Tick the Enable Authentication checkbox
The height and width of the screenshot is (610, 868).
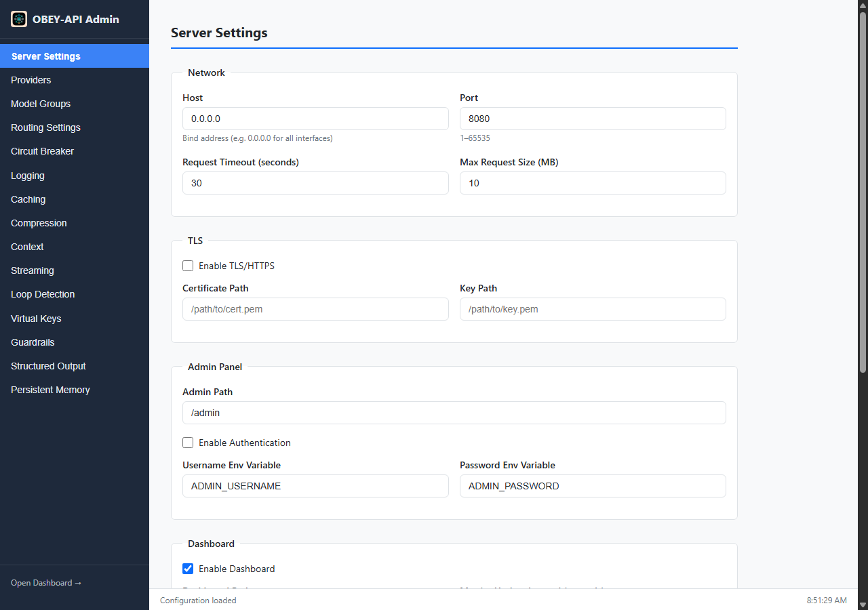click(188, 443)
